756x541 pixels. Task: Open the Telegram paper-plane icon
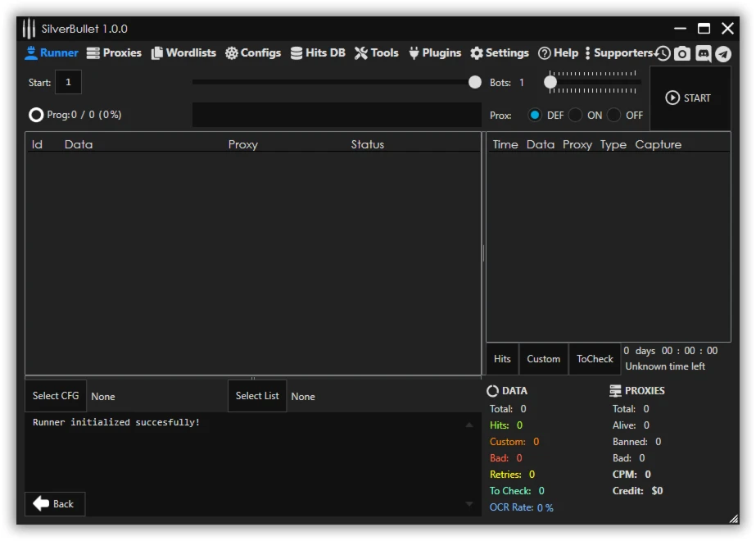tap(722, 53)
